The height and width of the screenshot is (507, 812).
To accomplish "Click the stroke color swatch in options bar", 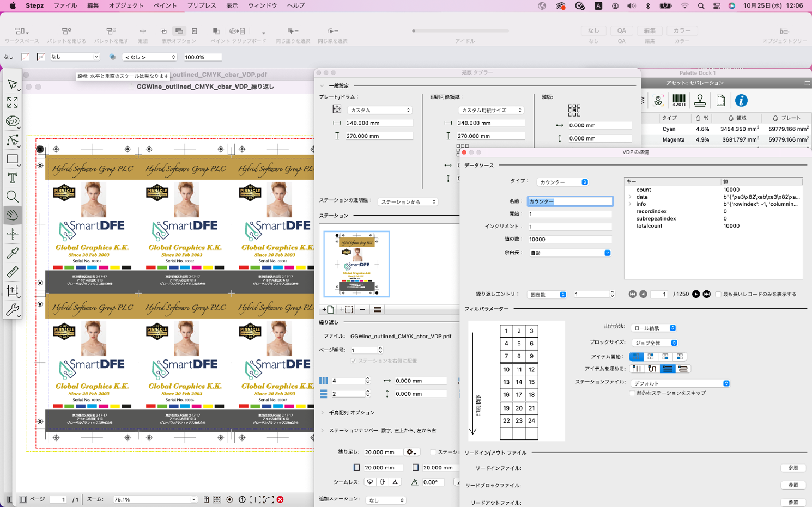I will click(41, 57).
